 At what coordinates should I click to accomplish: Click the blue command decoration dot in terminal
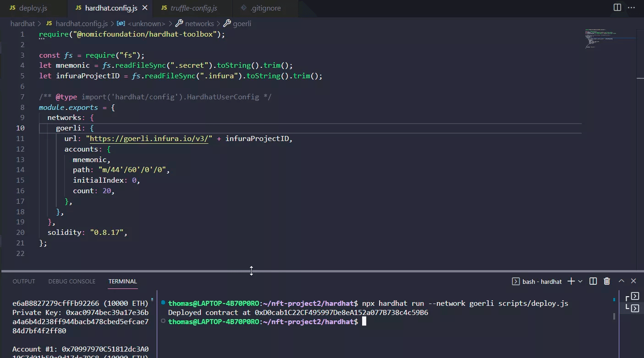click(x=163, y=303)
